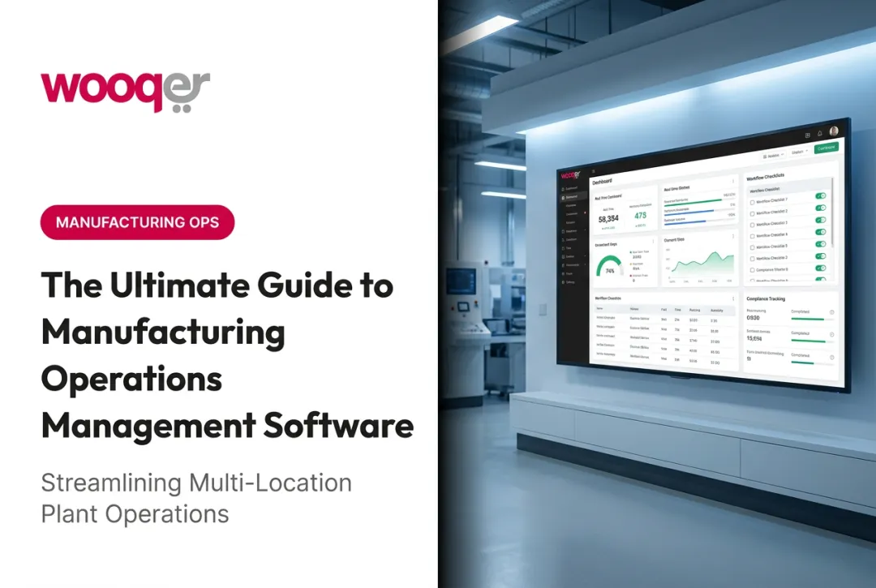
Task: Switch off the toggle for Workflow Checklist 5
Action: click(x=821, y=244)
